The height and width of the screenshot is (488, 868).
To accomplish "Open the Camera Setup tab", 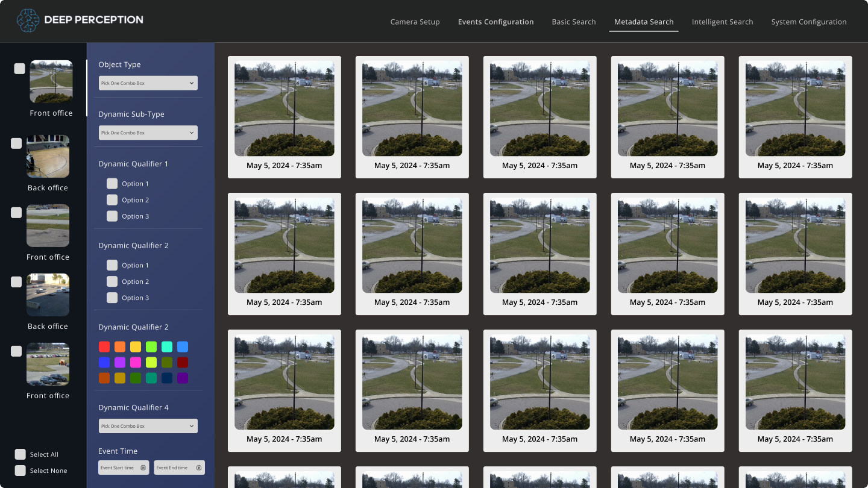I will click(x=415, y=22).
